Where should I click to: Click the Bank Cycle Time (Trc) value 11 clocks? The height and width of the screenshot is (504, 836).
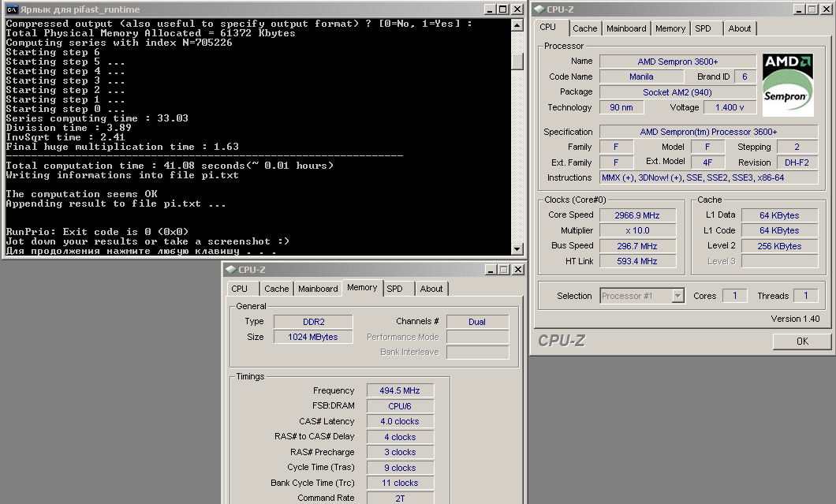point(400,483)
